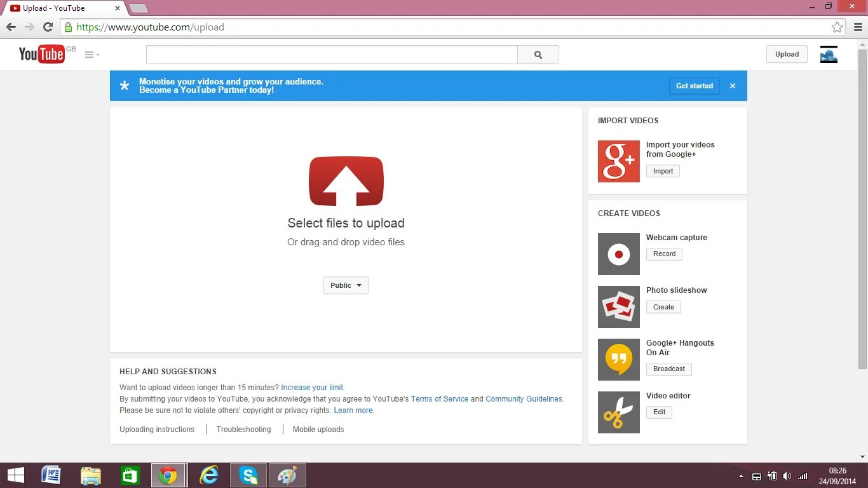Open the Increase your limit link
Viewport: 868px width, 488px height.
pos(312,388)
